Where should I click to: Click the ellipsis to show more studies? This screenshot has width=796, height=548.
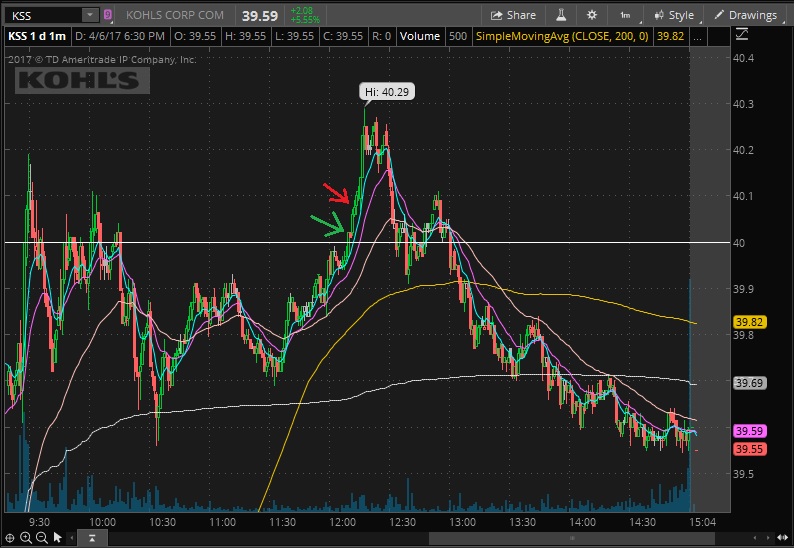coord(698,37)
